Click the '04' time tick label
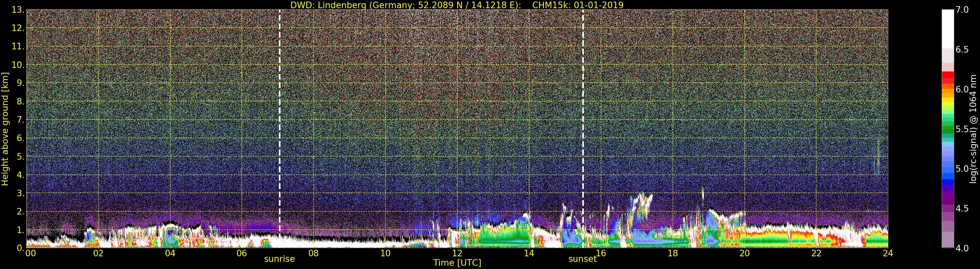980x269 pixels. coord(170,253)
